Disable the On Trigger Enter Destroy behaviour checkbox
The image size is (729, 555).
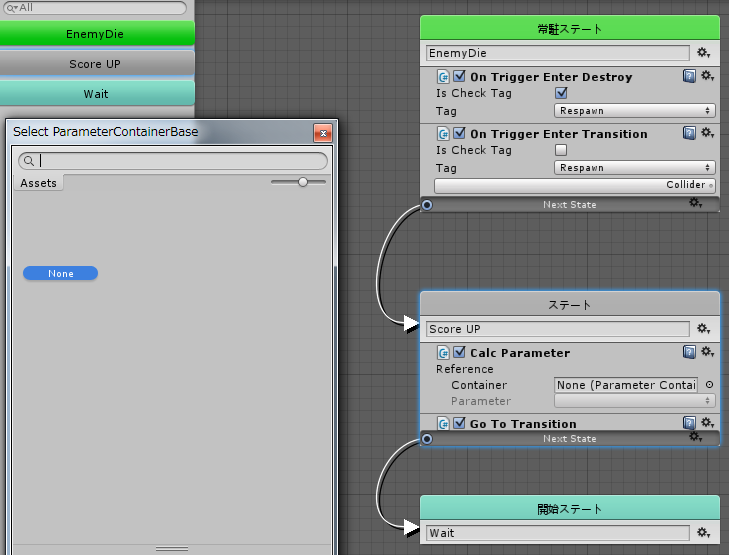(460, 77)
